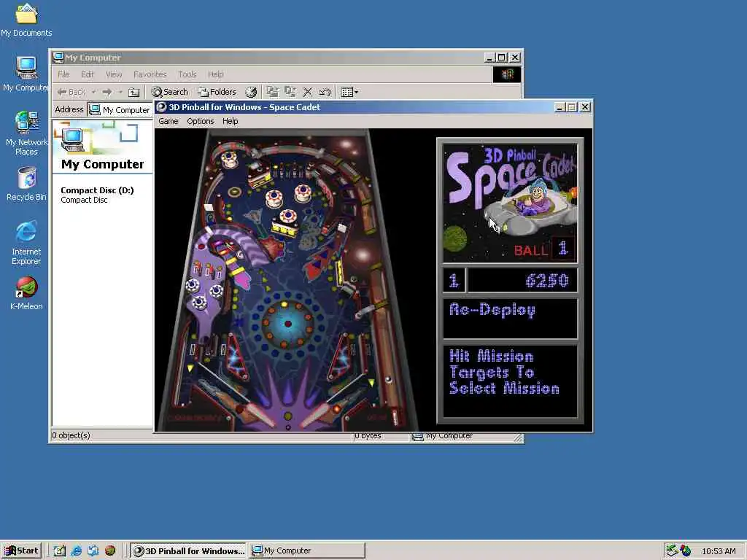The width and height of the screenshot is (747, 560).
Task: Click the Windows logo throbber in My Computer
Action: point(506,74)
